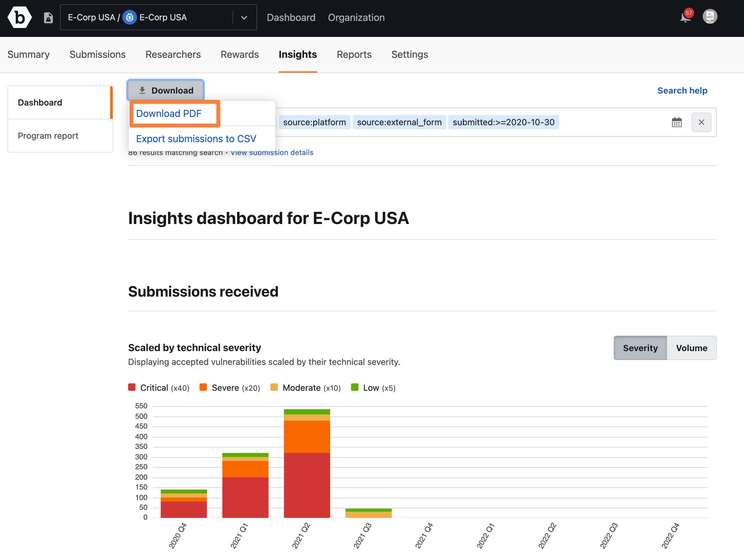This screenshot has height=560, width=744.
Task: Click the user profile avatar icon
Action: [710, 17]
